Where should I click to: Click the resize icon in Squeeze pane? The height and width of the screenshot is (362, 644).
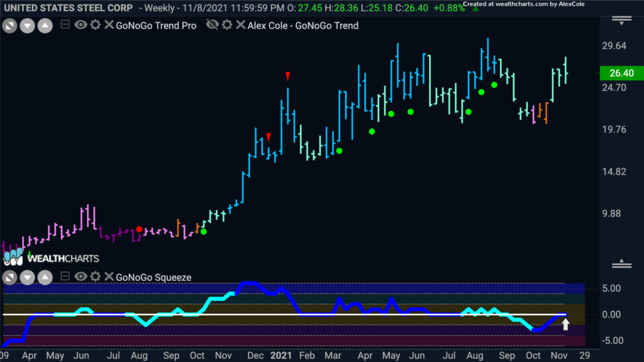point(9,277)
